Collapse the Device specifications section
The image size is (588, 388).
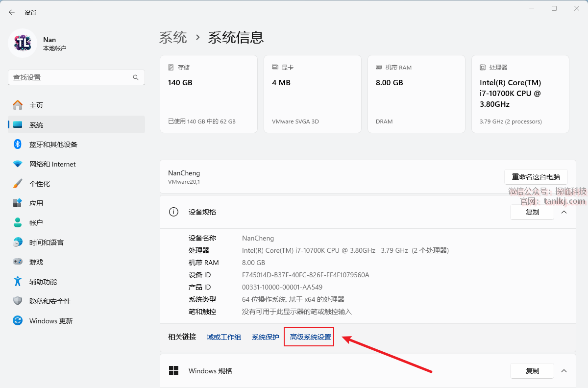tap(564, 212)
